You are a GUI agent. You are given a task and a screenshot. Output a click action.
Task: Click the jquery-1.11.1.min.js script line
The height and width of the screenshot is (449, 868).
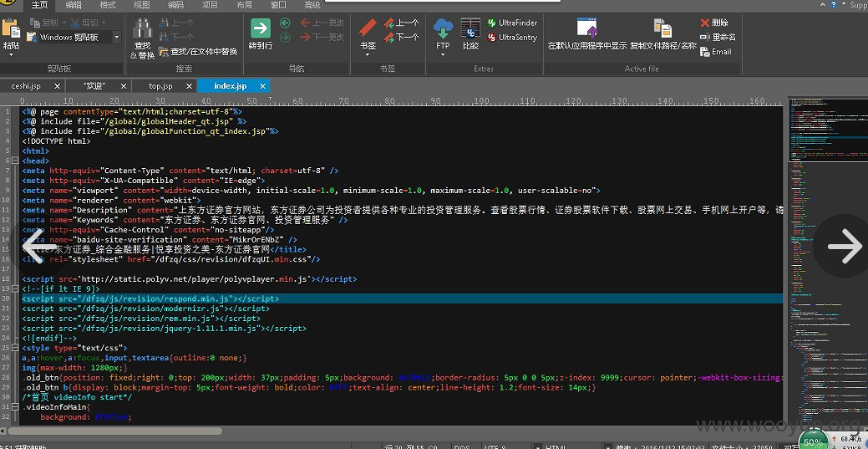click(165, 328)
